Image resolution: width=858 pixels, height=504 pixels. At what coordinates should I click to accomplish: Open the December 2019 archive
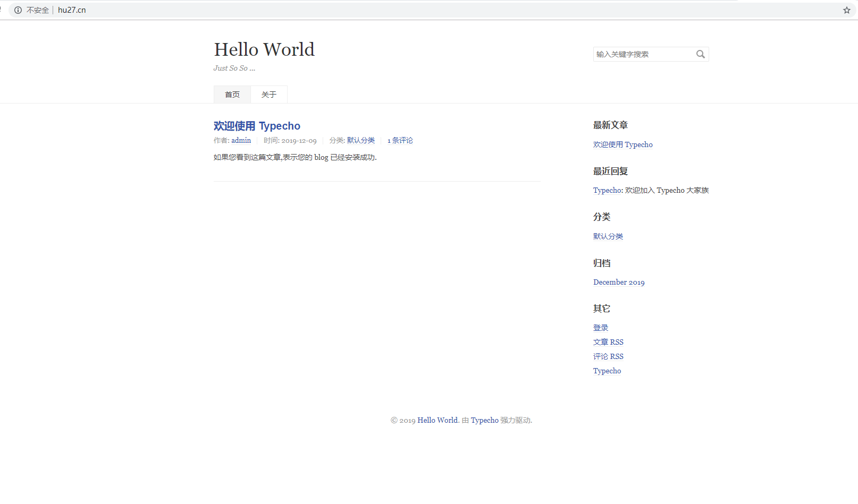(619, 282)
